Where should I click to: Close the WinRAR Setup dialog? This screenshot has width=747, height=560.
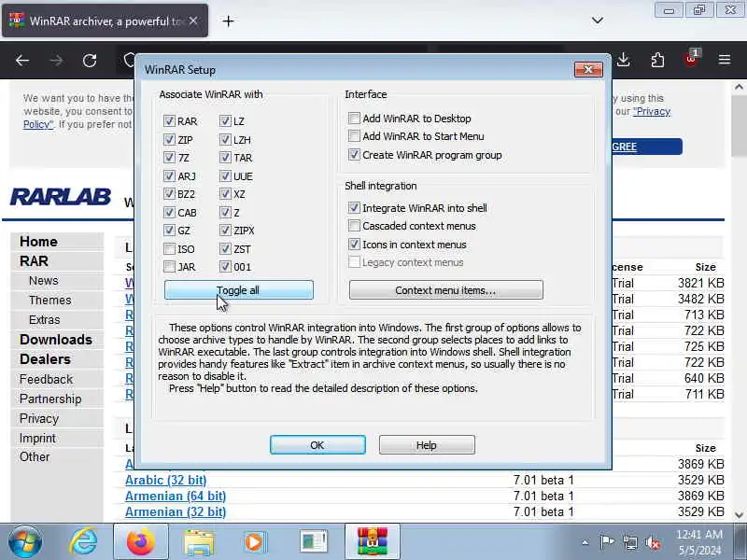tap(588, 69)
